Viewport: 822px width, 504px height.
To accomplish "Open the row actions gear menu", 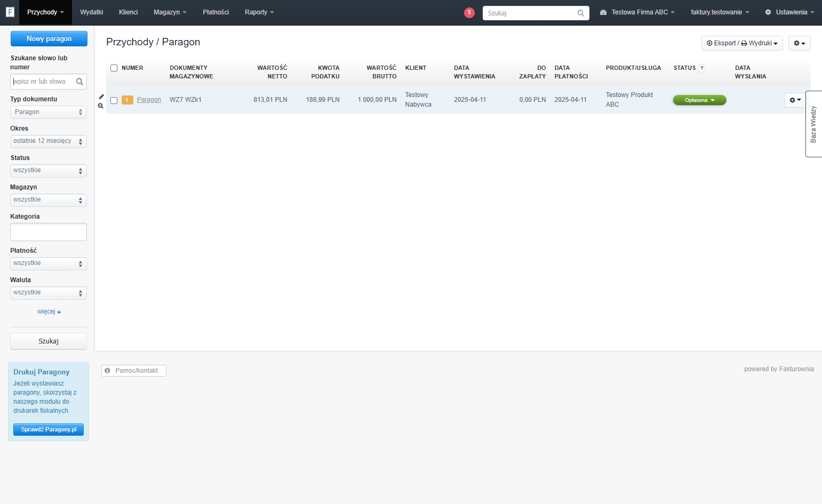I will [795, 100].
